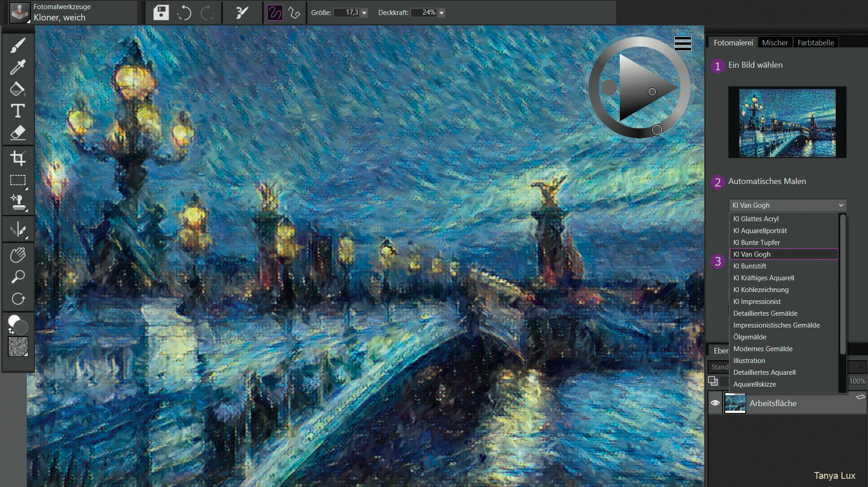The width and height of the screenshot is (868, 487).
Task: Open the paper texture swatch
Action: 18,347
